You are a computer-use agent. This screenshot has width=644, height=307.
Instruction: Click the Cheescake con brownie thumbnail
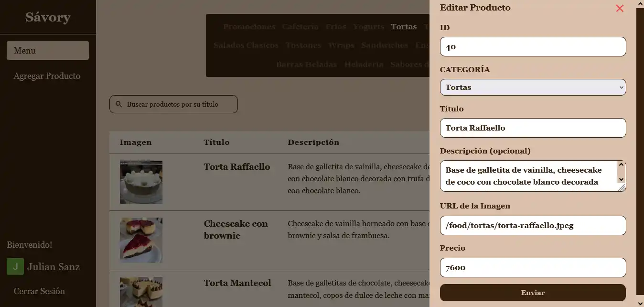[x=141, y=240]
